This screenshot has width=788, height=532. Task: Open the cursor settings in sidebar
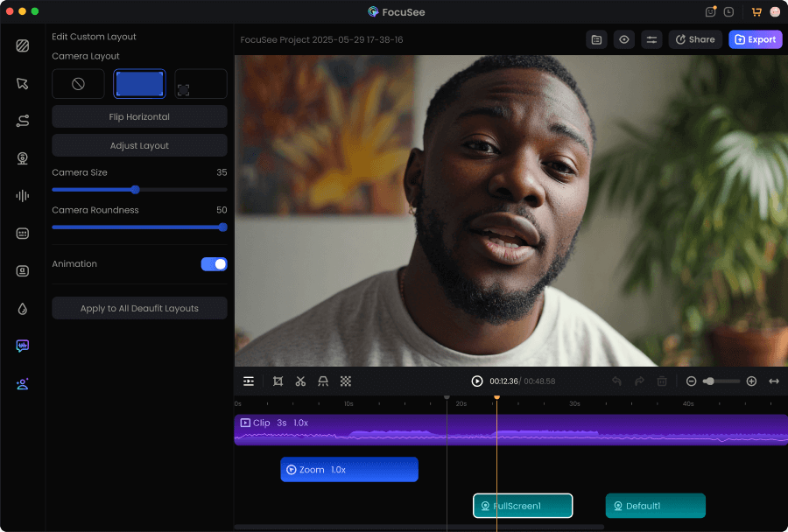[x=23, y=83]
